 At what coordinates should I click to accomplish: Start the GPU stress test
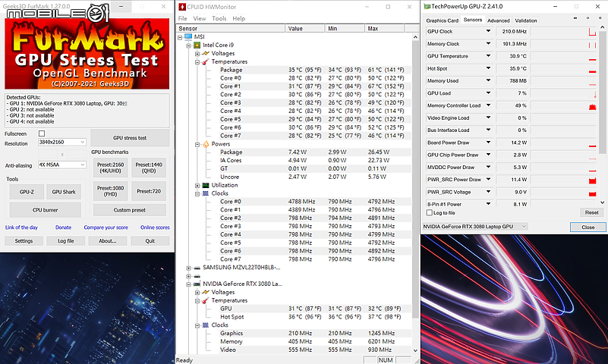(130, 138)
